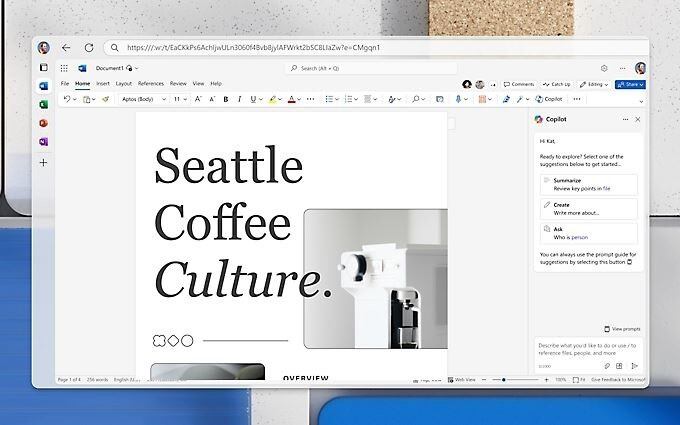
Task: Click the browser refresh button
Action: [x=89, y=47]
